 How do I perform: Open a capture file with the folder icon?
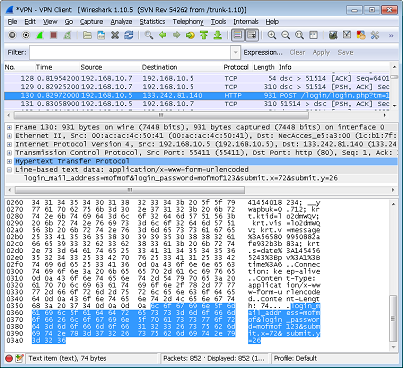click(x=87, y=35)
